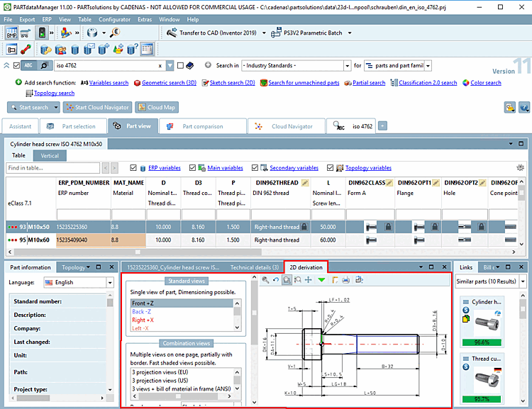The width and height of the screenshot is (532, 409).
Task: Click the table settings gear icon
Action: pos(520,167)
